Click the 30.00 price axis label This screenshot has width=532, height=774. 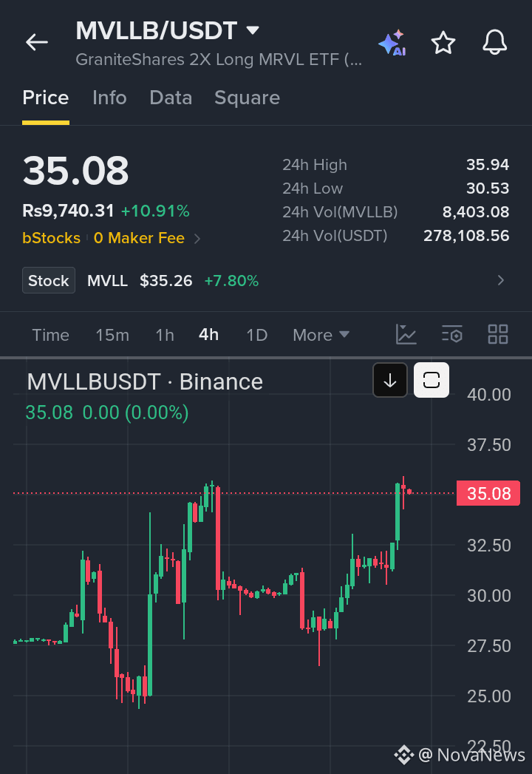click(489, 595)
